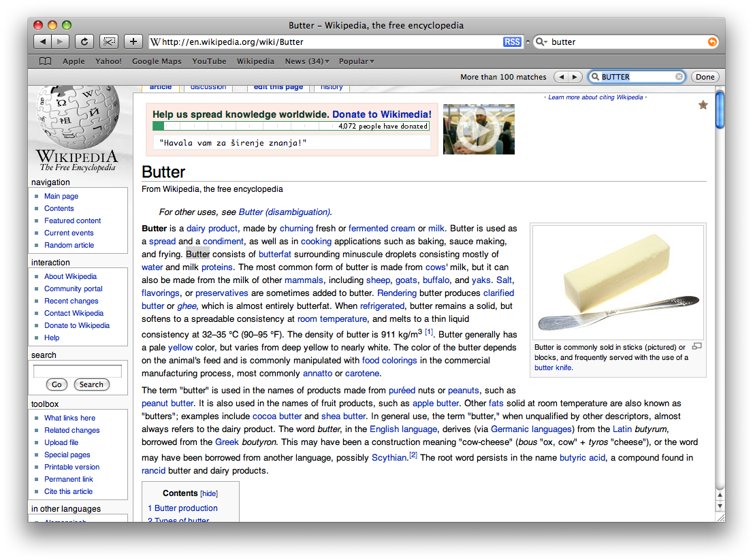Expand the News (34) bookmarks folder
Viewport: 753px width, 560px height.
307,61
